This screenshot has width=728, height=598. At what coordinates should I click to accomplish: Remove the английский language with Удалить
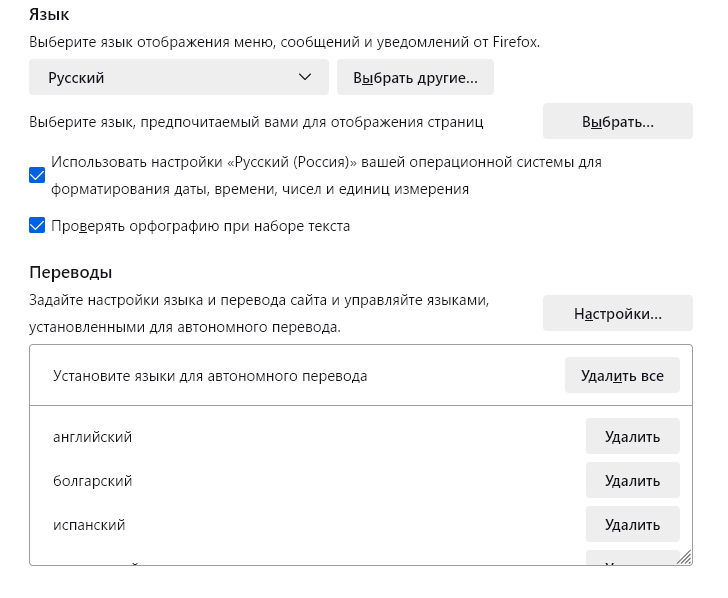click(x=632, y=436)
